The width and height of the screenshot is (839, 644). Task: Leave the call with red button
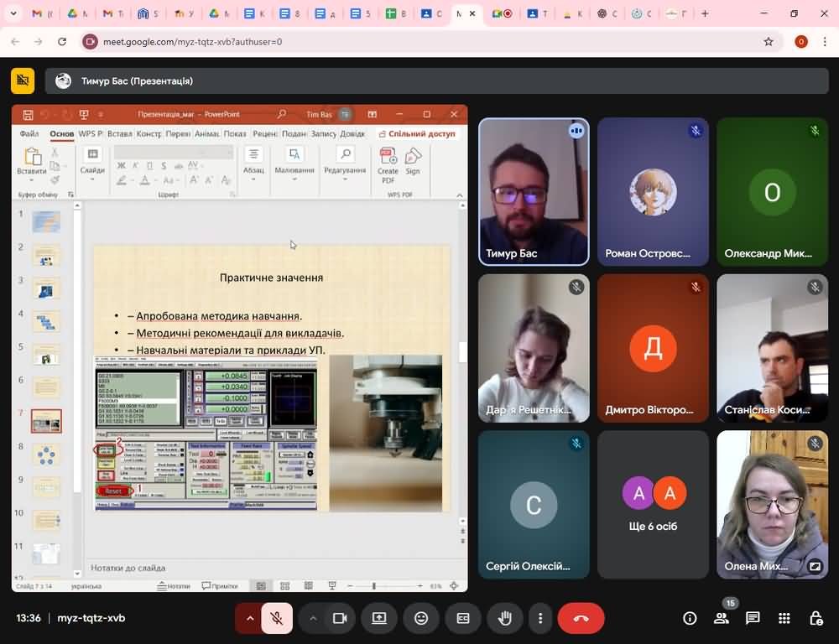pyautogui.click(x=581, y=618)
